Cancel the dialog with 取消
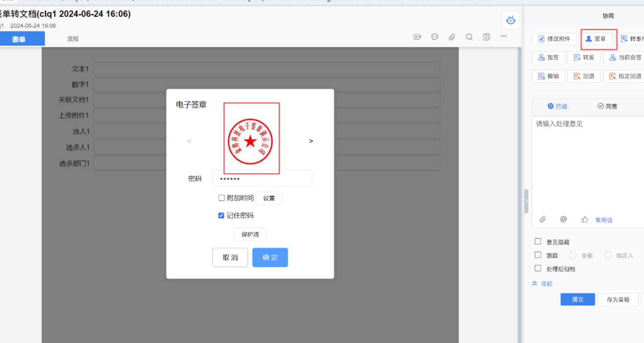The width and height of the screenshot is (644, 343). [230, 258]
